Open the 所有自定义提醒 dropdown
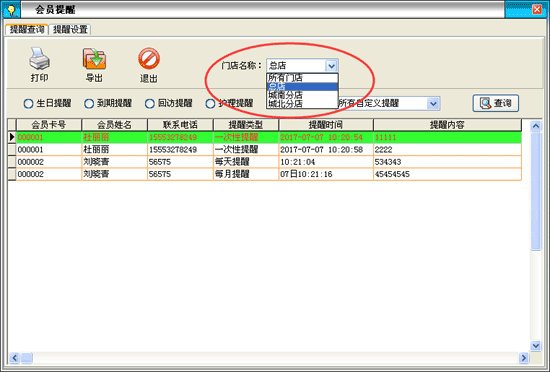The image size is (550, 372). [x=433, y=103]
